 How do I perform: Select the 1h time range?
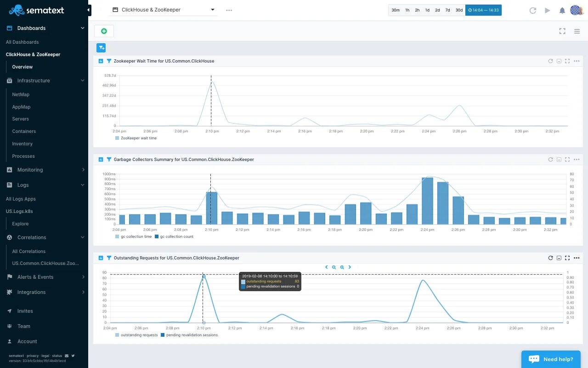click(x=407, y=10)
